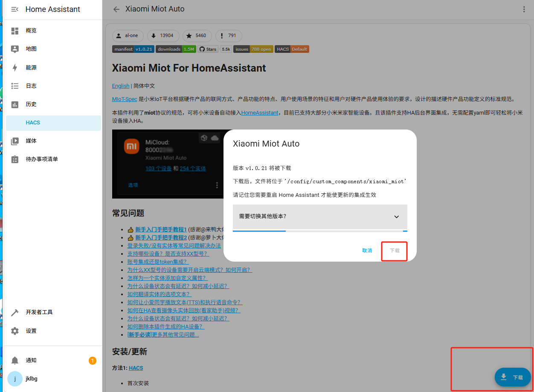Select HACS in the sidebar

(x=54, y=123)
